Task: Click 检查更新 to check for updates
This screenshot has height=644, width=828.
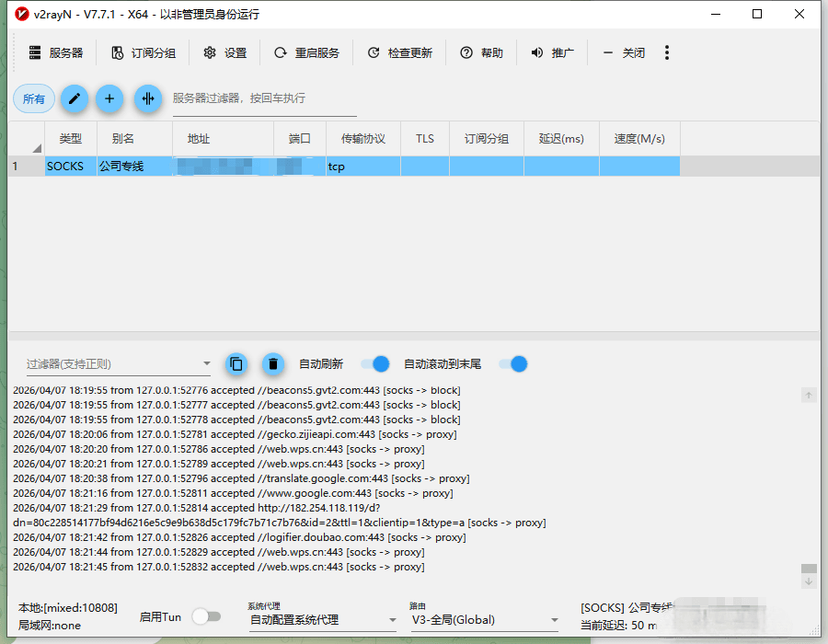Action: [x=399, y=52]
